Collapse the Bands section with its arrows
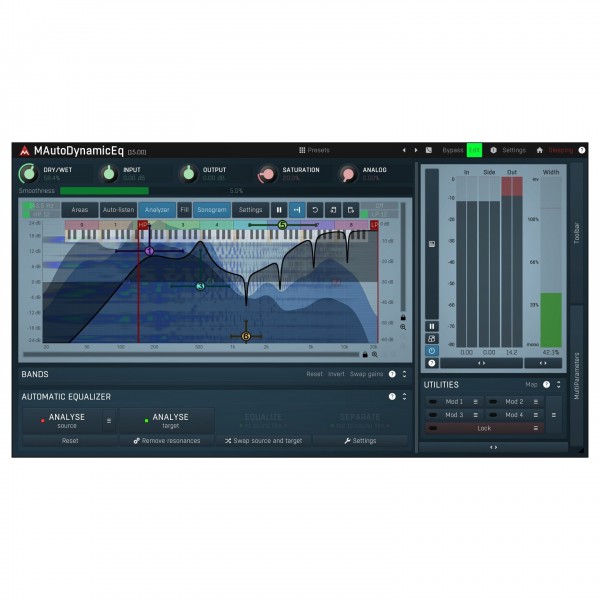The image size is (600, 600). (404, 374)
